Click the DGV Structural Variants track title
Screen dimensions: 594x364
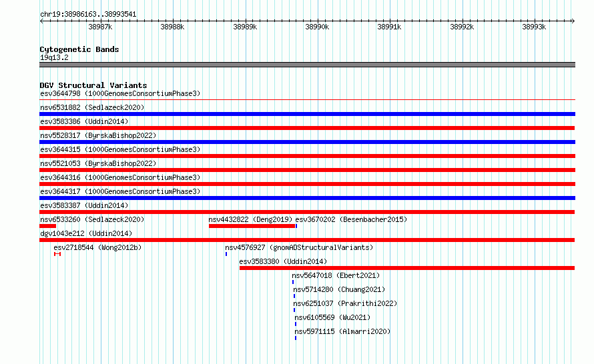(x=93, y=85)
